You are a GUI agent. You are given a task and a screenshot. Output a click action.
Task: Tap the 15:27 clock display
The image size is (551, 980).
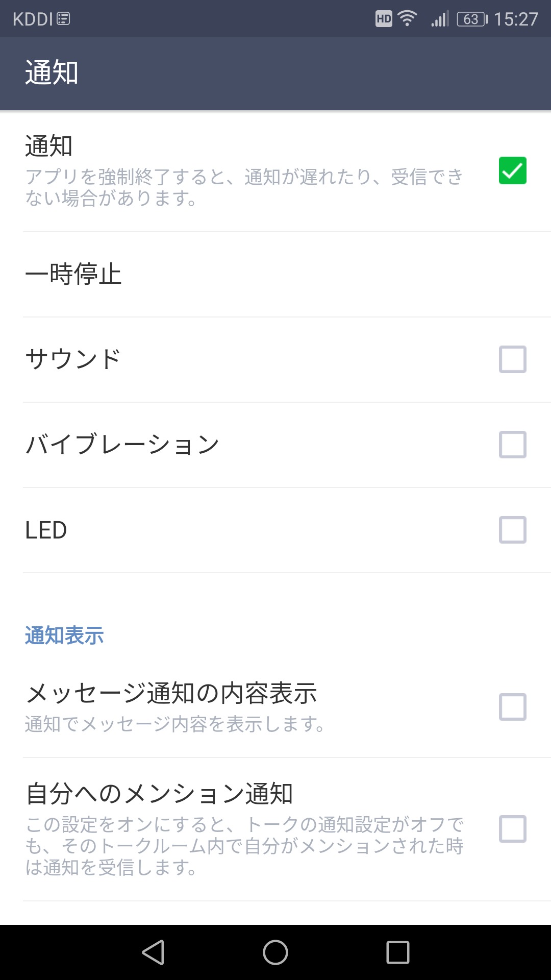click(x=516, y=19)
